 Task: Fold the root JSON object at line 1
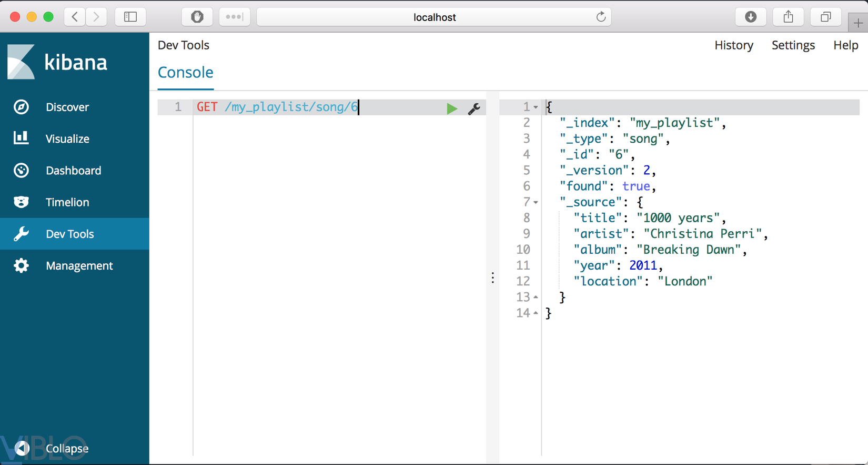(536, 107)
